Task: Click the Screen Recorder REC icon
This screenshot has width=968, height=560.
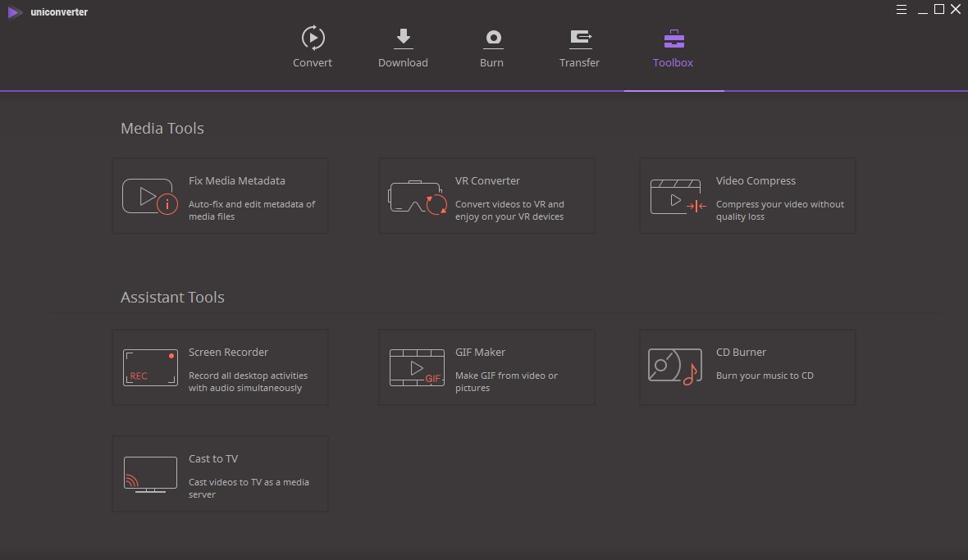Action: pyautogui.click(x=150, y=367)
